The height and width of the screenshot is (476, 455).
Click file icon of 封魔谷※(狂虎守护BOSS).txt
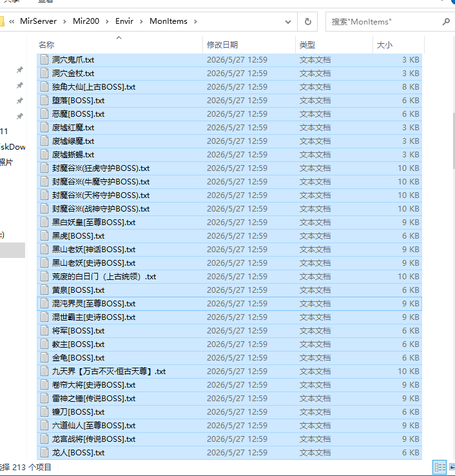(x=44, y=168)
